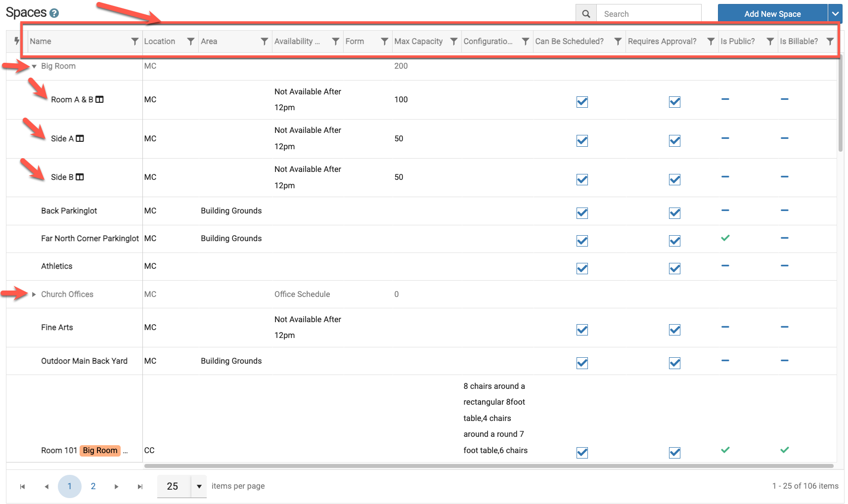Go to page 2

tap(93, 486)
